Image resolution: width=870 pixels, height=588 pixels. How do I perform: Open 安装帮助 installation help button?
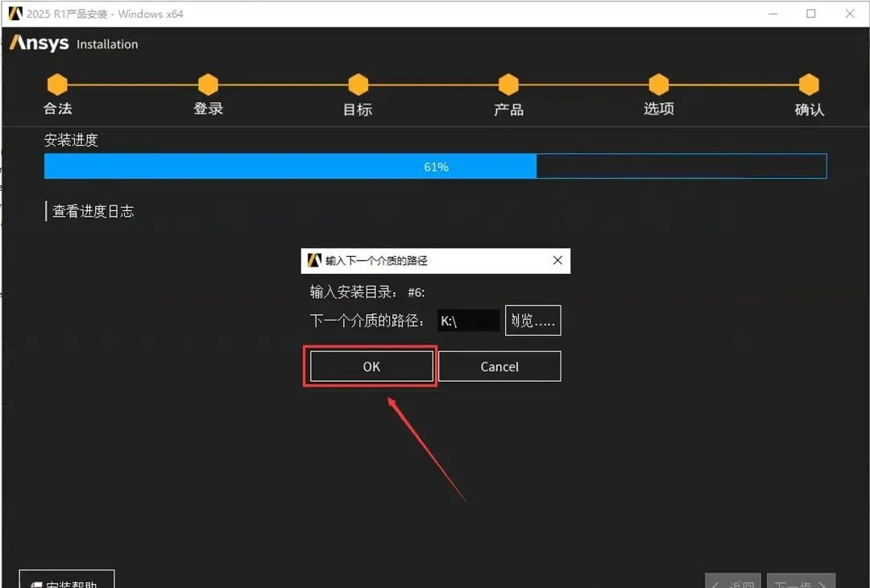67,579
